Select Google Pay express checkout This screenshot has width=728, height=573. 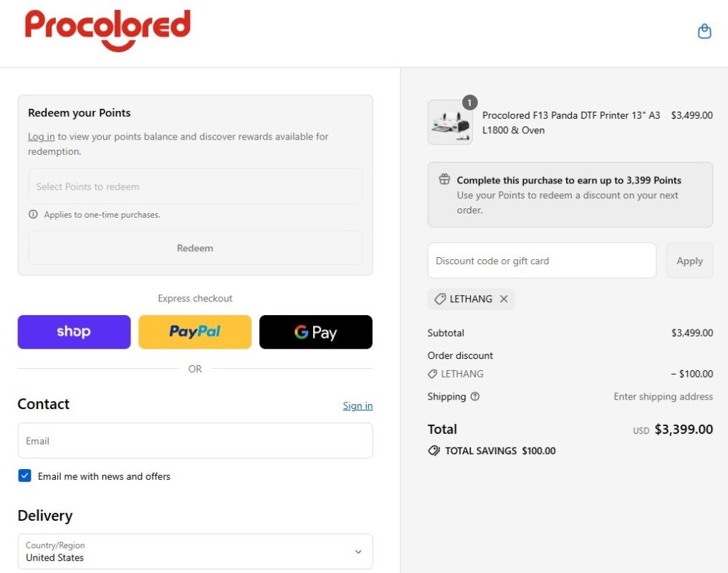pyautogui.click(x=316, y=332)
